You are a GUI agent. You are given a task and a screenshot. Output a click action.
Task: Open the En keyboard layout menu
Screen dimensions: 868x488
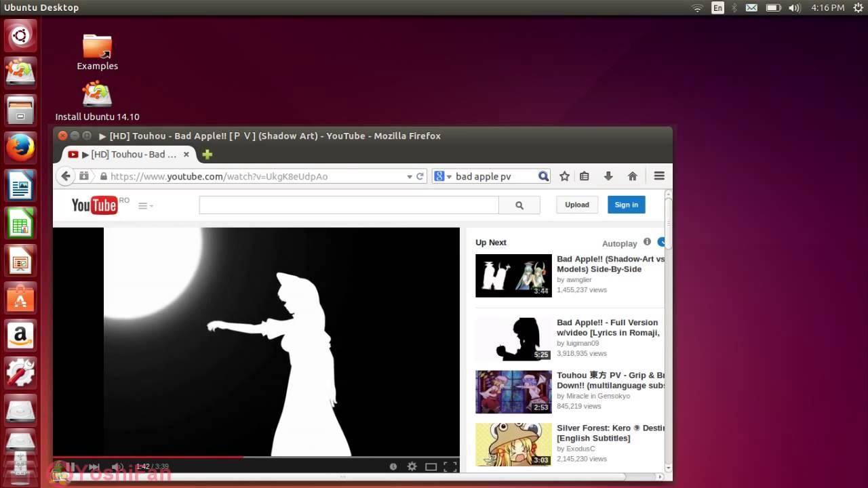click(x=717, y=7)
